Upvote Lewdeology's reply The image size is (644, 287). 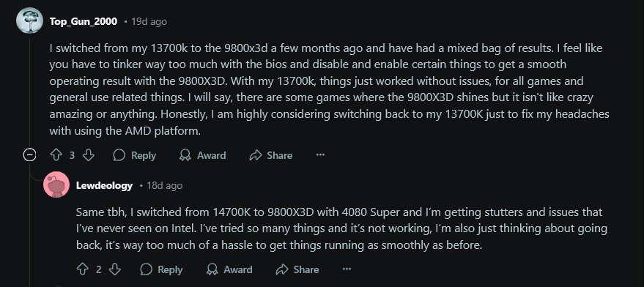[83, 269]
